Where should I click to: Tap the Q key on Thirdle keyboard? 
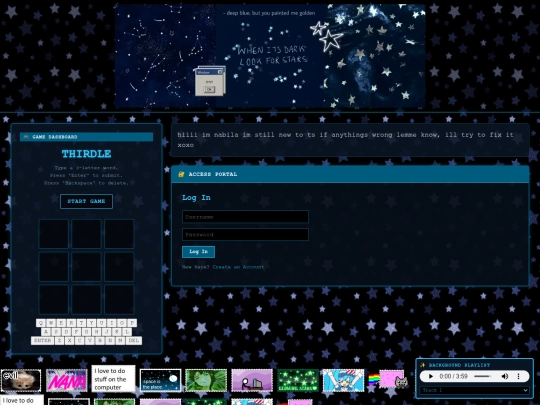coord(41,323)
